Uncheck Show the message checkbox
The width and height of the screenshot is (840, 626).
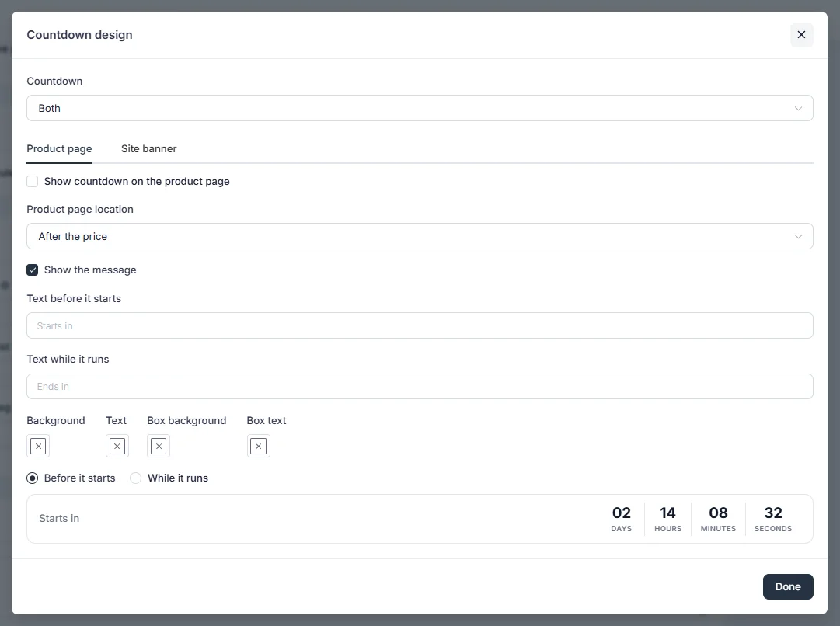[32, 270]
